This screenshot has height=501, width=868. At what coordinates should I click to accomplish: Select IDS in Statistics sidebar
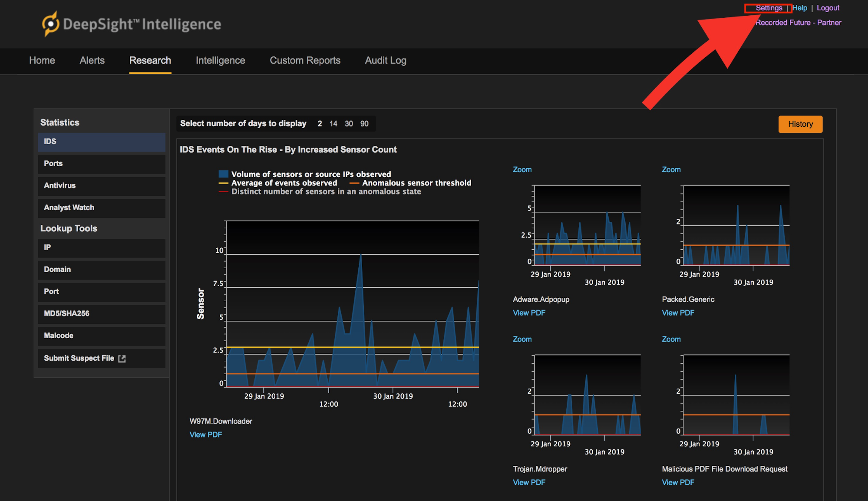[x=102, y=142]
